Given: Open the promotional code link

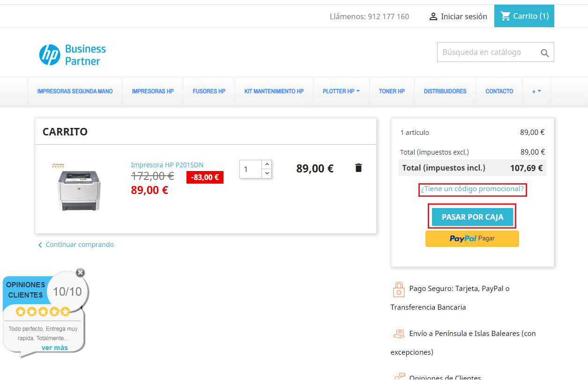Looking at the screenshot, I should pos(472,189).
